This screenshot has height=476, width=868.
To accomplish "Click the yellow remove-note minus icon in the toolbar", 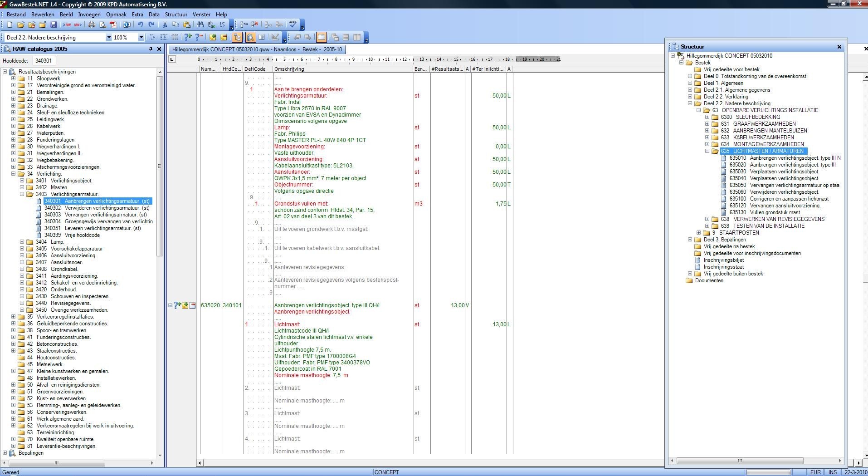I will 224,37.
